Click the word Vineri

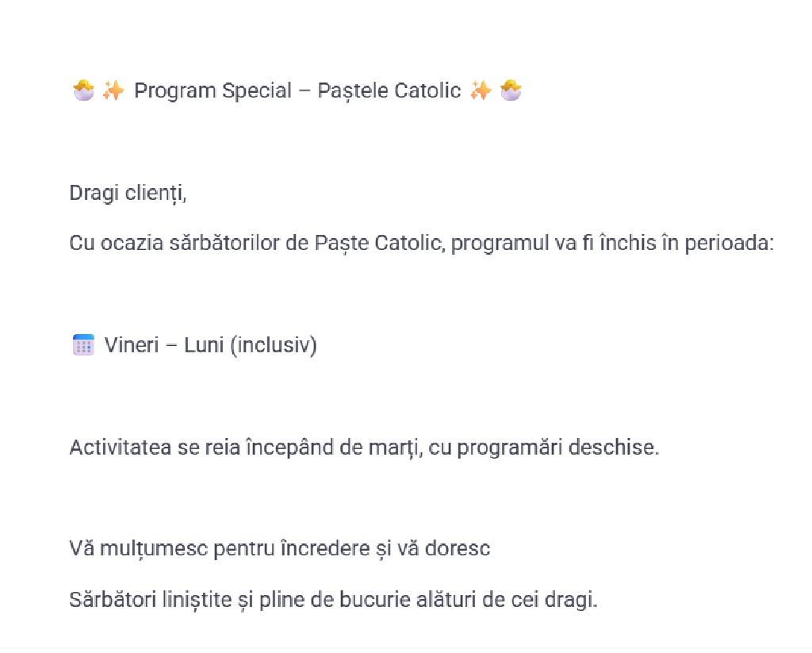[x=132, y=346]
